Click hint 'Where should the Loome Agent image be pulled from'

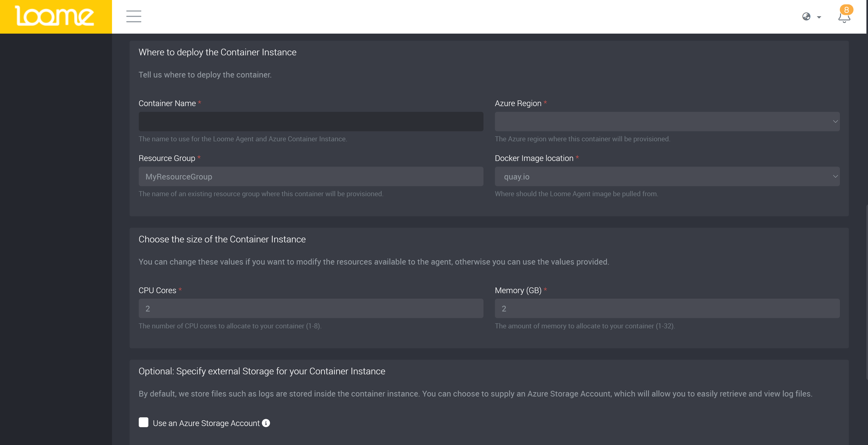(x=576, y=194)
